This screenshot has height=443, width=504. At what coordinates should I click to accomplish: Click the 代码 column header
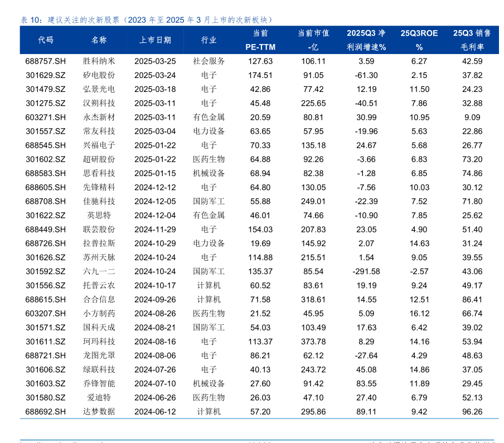click(x=45, y=40)
